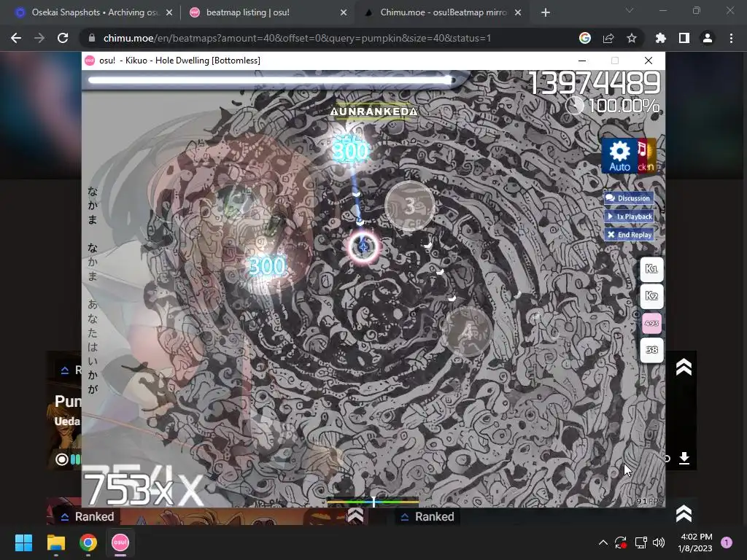Close the Chimu.moe tab
Image resolution: width=747 pixels, height=560 pixels.
click(x=519, y=13)
